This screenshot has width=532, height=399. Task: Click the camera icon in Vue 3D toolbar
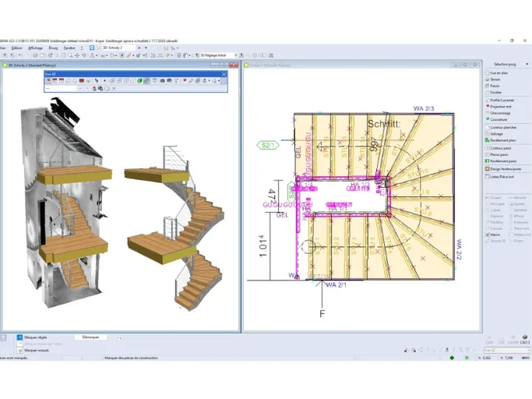click(x=163, y=81)
